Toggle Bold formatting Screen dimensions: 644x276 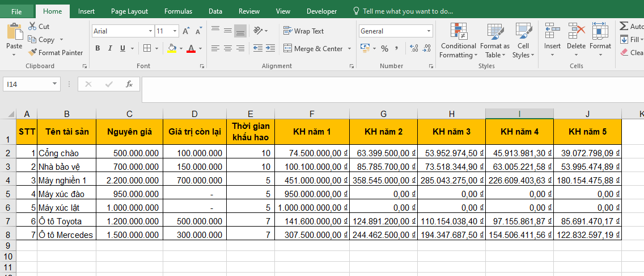98,49
